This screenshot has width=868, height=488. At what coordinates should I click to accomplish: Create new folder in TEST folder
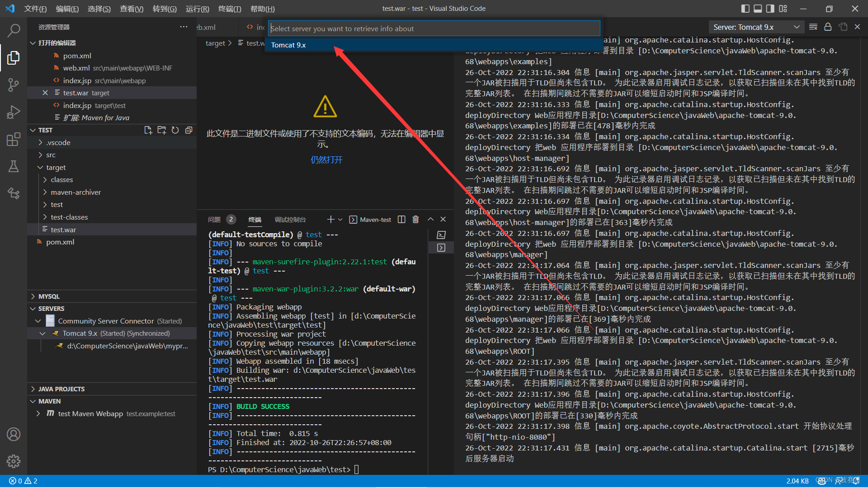pyautogui.click(x=161, y=130)
